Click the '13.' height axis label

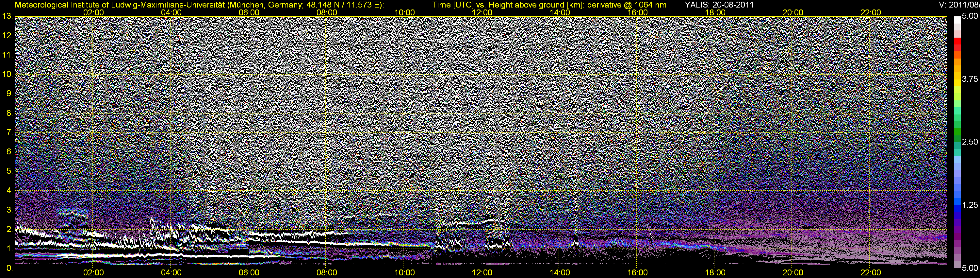pyautogui.click(x=7, y=16)
